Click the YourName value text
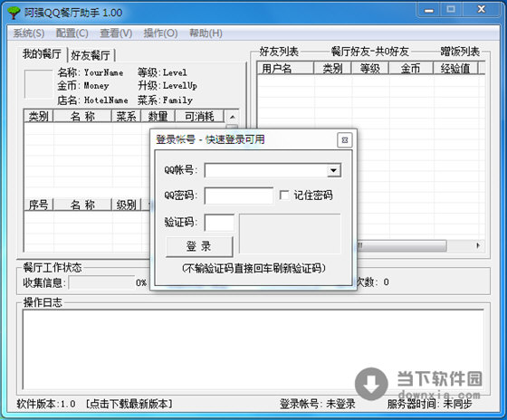The image size is (507, 420). (x=103, y=72)
